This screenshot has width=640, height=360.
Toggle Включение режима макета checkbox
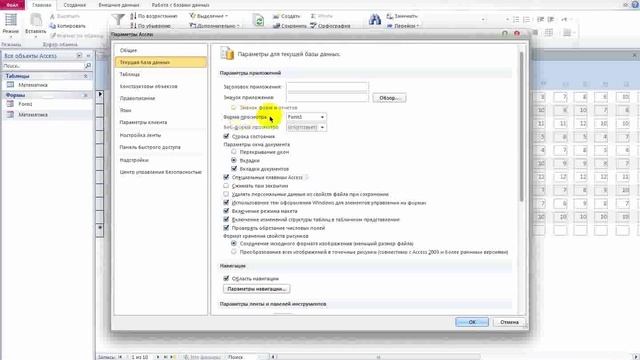click(226, 211)
